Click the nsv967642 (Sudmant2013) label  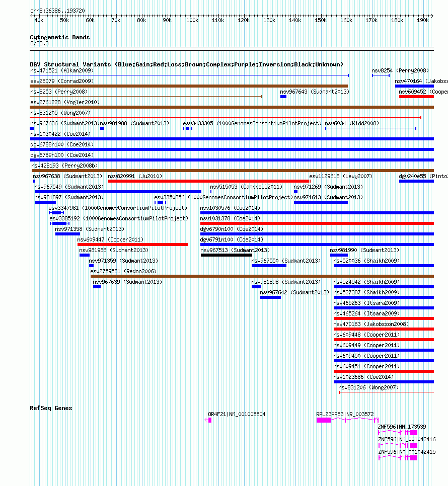coord(294,292)
